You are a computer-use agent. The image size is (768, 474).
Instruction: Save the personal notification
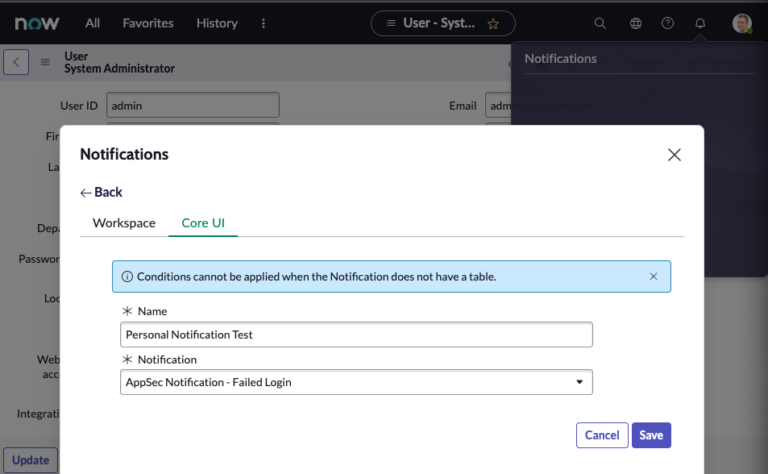tap(651, 435)
